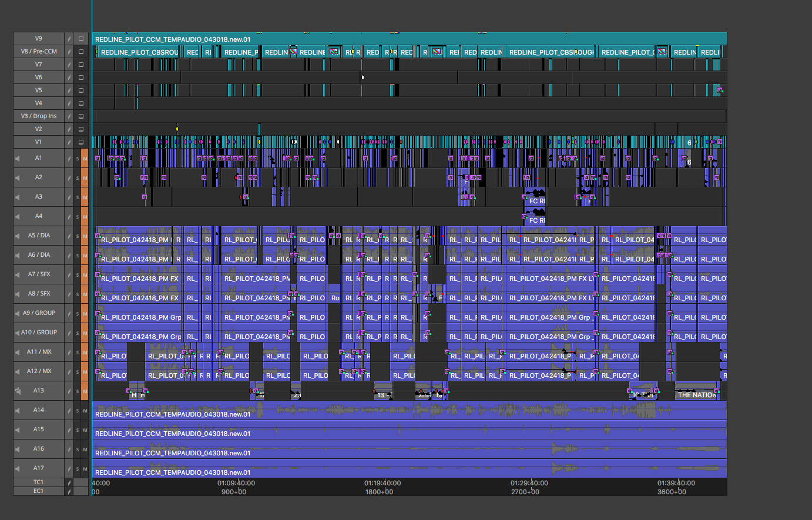812x520 pixels.
Task: Unmute track A1 with its M button
Action: pyautogui.click(x=85, y=159)
